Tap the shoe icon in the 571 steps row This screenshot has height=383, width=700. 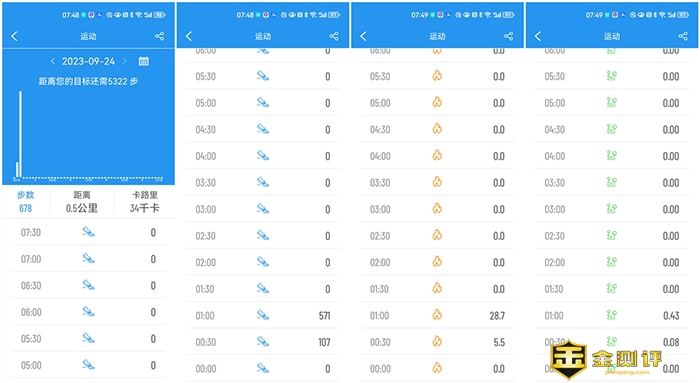pyautogui.click(x=263, y=315)
